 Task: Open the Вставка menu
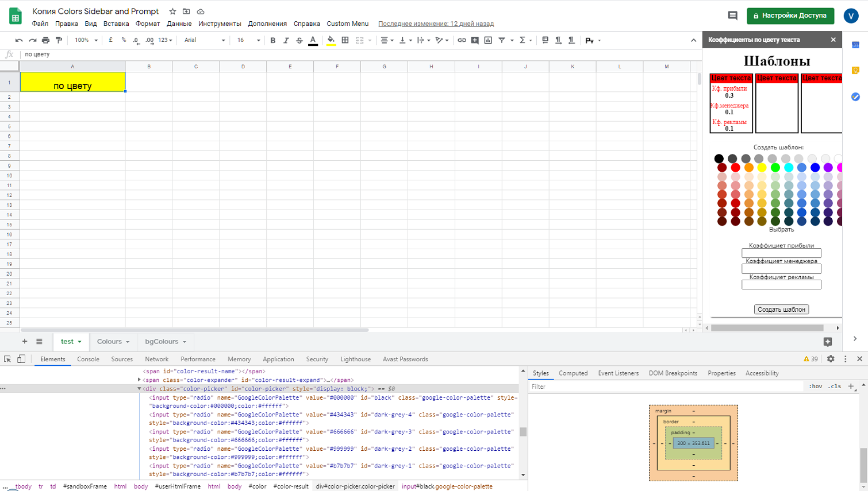pos(116,24)
